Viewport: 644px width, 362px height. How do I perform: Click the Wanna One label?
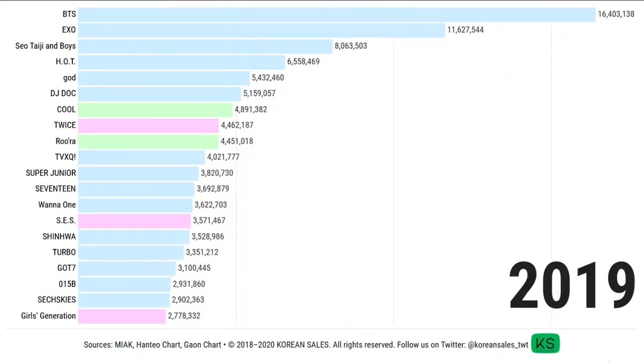pyautogui.click(x=57, y=205)
